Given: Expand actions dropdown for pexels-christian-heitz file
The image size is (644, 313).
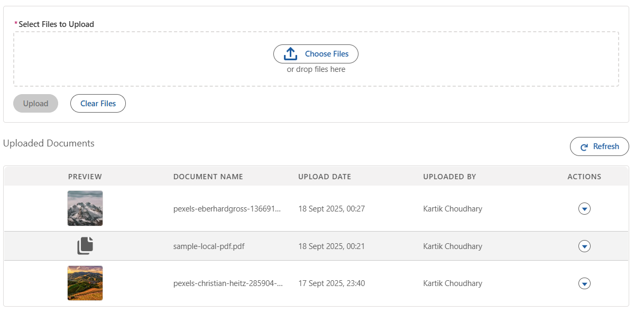Looking at the screenshot, I should pyautogui.click(x=584, y=284).
